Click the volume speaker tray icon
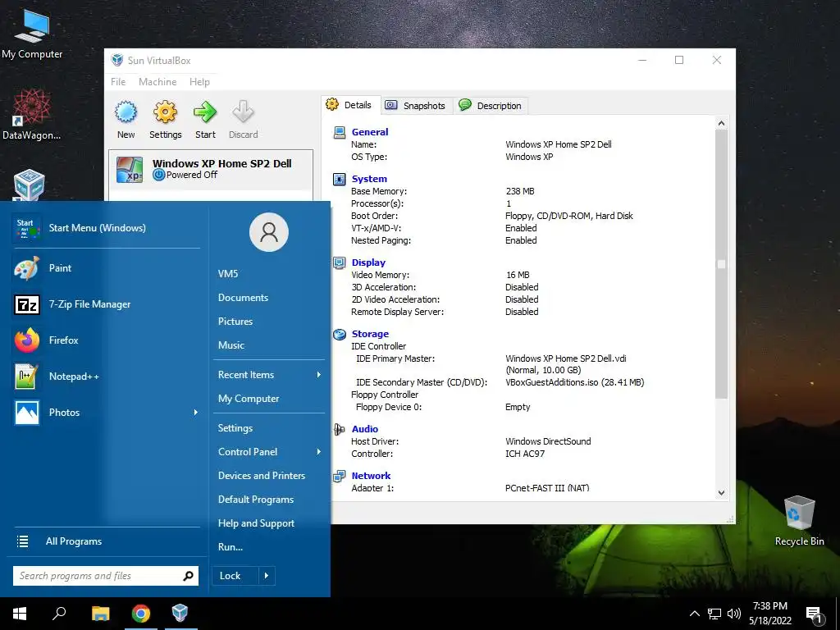The width and height of the screenshot is (840, 630). 734,614
